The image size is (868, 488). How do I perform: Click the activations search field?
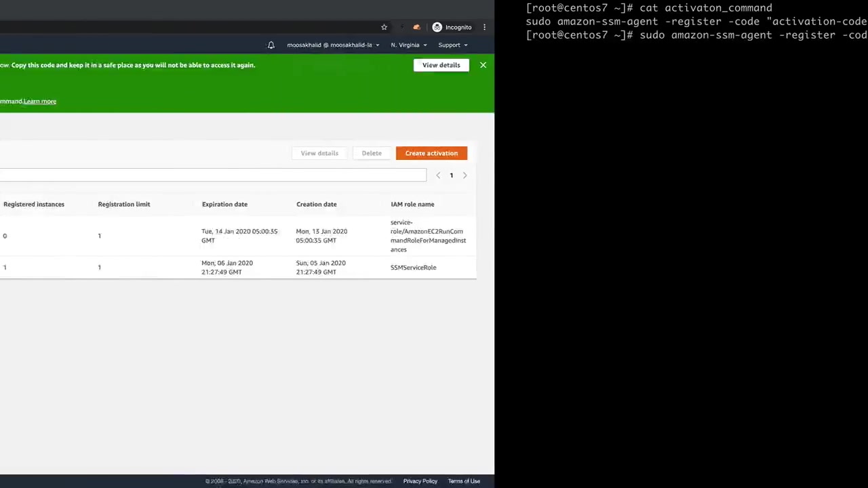(x=213, y=176)
